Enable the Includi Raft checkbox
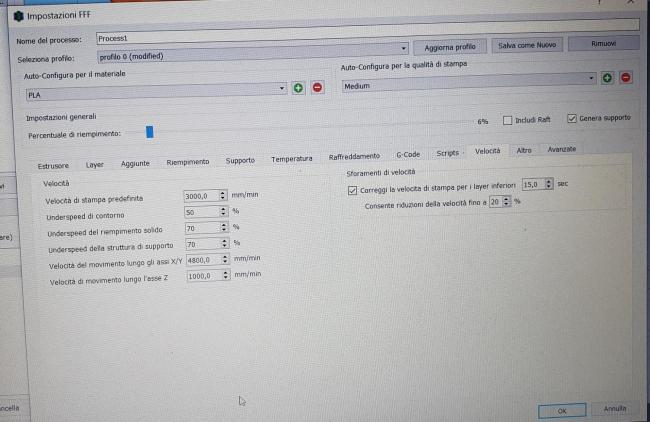 [508, 119]
